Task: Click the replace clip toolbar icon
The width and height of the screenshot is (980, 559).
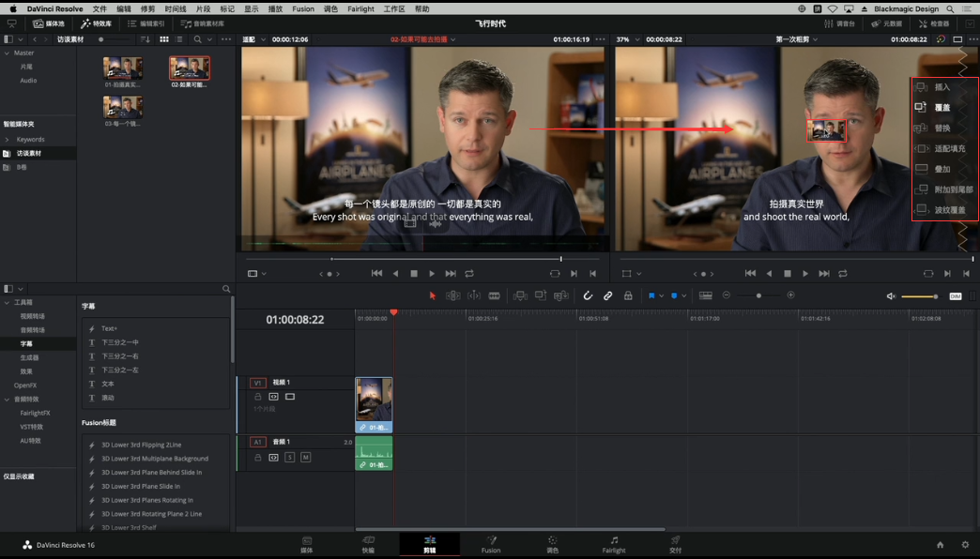Action: (561, 295)
